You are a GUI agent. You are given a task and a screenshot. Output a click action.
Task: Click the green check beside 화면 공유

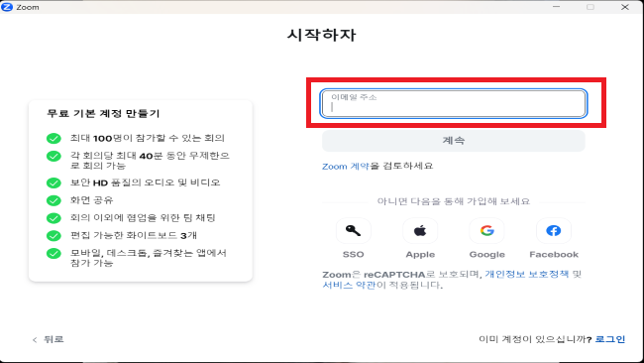click(54, 200)
